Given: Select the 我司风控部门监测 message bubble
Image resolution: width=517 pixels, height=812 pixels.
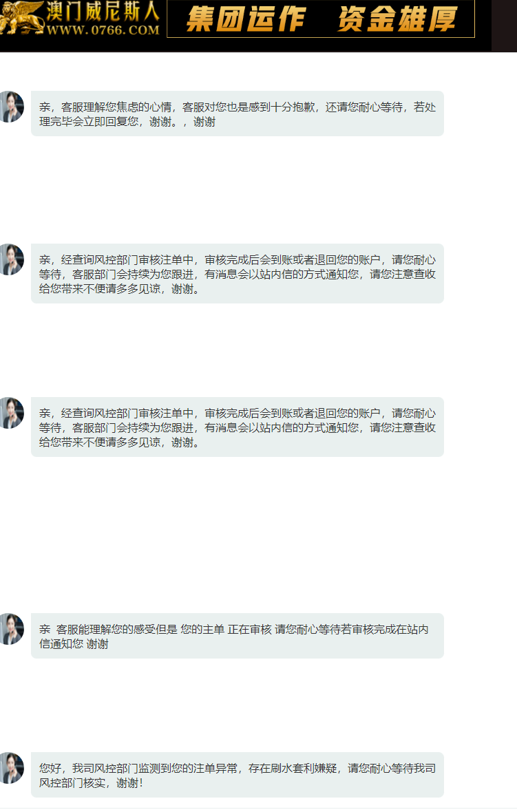Looking at the screenshot, I should coord(238,775).
